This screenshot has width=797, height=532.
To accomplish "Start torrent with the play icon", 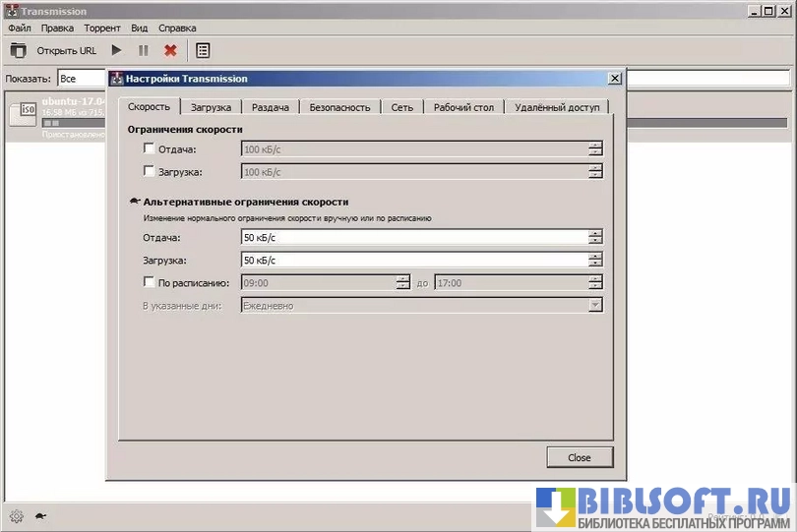I will pyautogui.click(x=117, y=50).
